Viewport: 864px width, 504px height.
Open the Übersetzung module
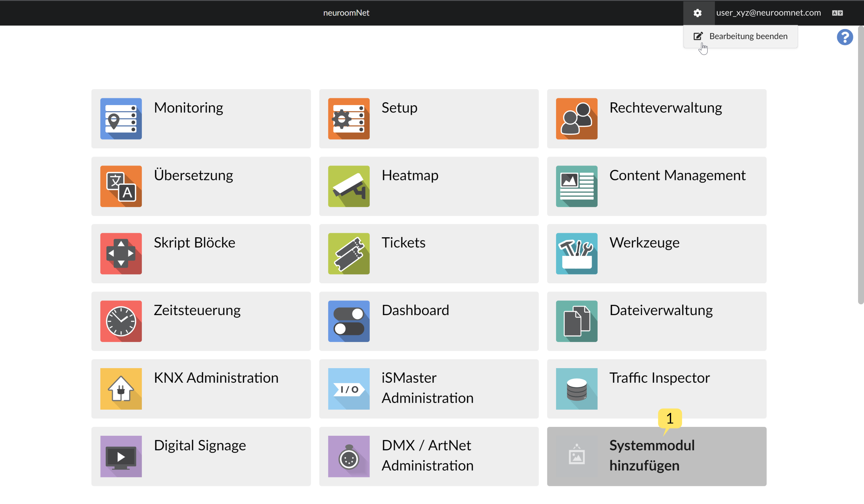click(200, 186)
